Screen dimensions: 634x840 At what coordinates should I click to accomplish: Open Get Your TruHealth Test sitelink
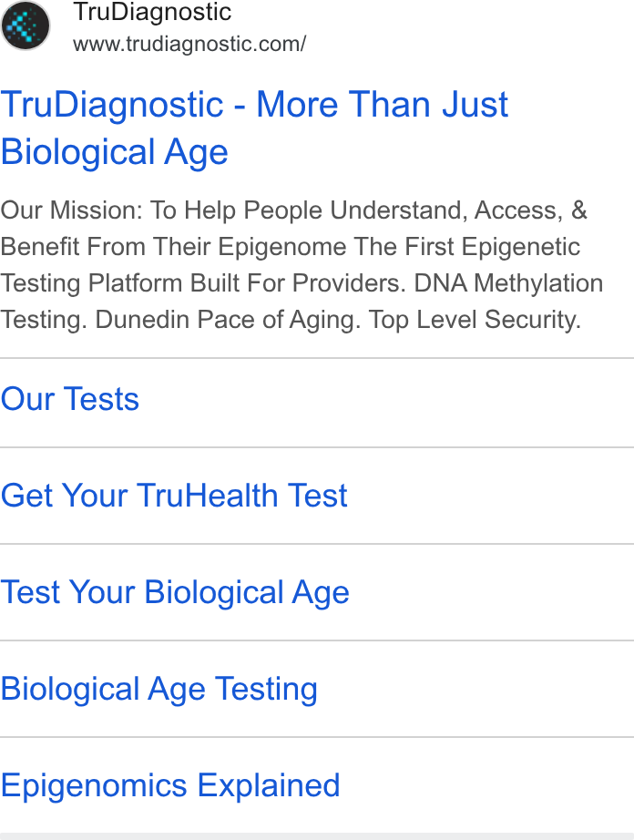click(x=174, y=496)
